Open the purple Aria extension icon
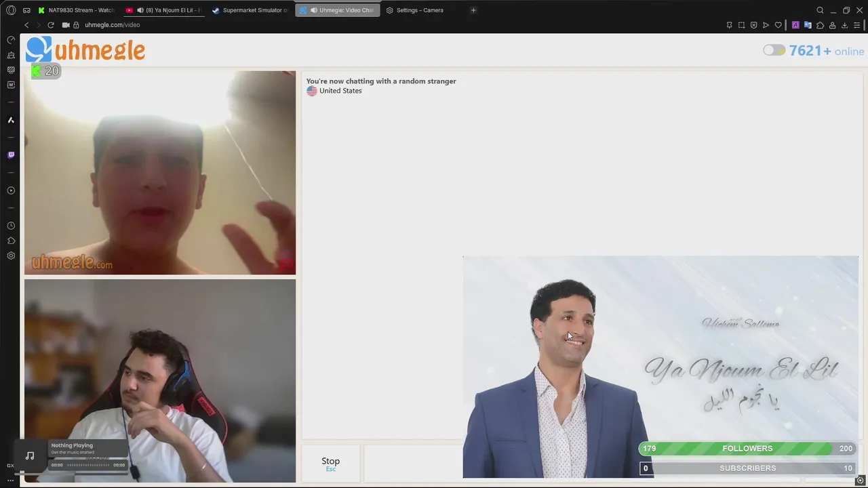Viewport: 868px width, 488px height. (795, 25)
